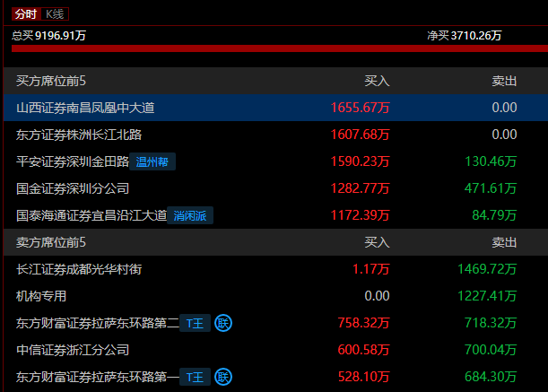Click buy amount 1282.77万
Screen dimensions: 548x392
(x=360, y=188)
